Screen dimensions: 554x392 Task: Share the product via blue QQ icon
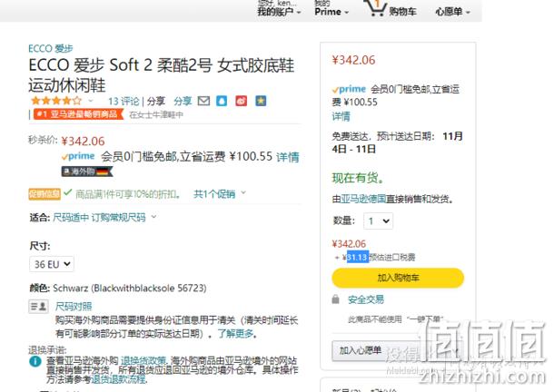tap(222, 101)
